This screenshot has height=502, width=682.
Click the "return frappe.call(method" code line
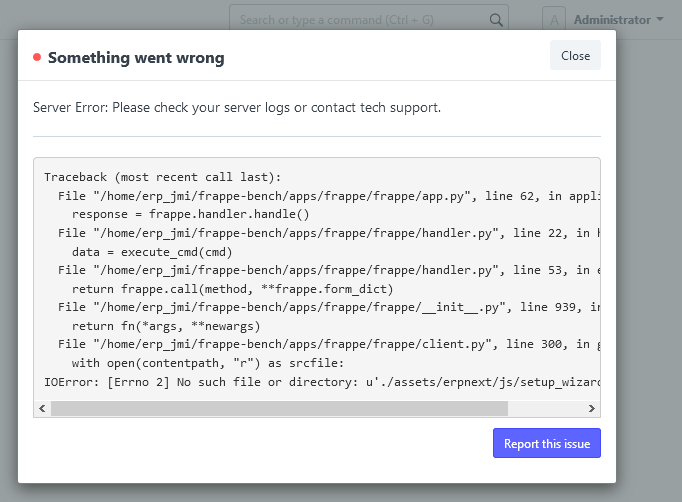click(x=233, y=289)
